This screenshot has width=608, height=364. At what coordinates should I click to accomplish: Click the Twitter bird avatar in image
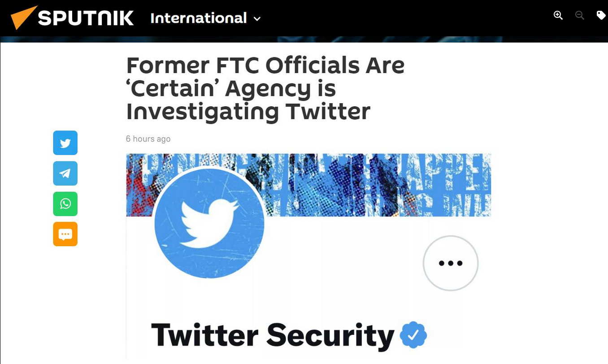click(x=209, y=223)
